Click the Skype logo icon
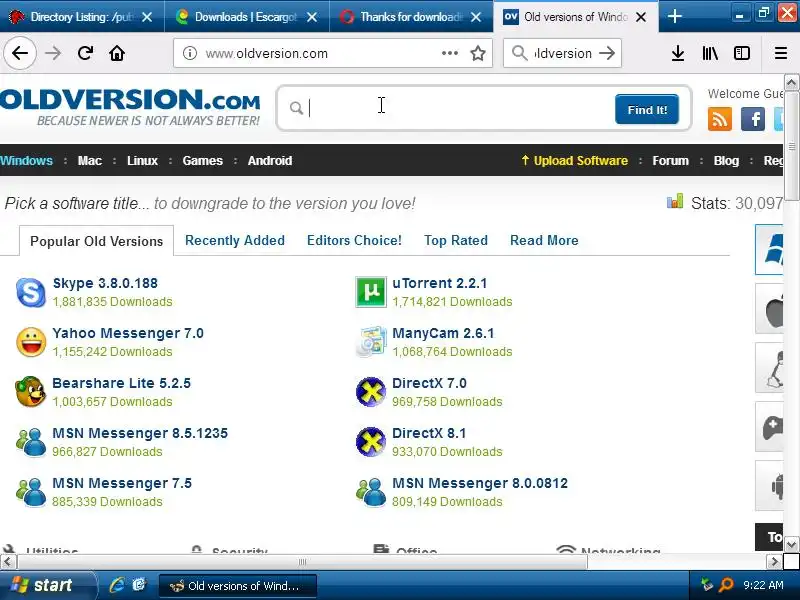Image resolution: width=800 pixels, height=600 pixels. pos(31,292)
